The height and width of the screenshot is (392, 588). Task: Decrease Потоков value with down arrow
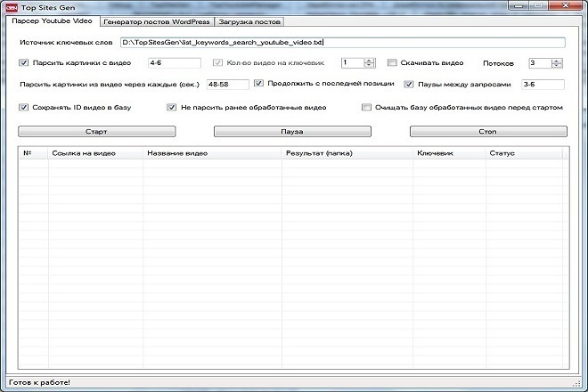point(557,65)
